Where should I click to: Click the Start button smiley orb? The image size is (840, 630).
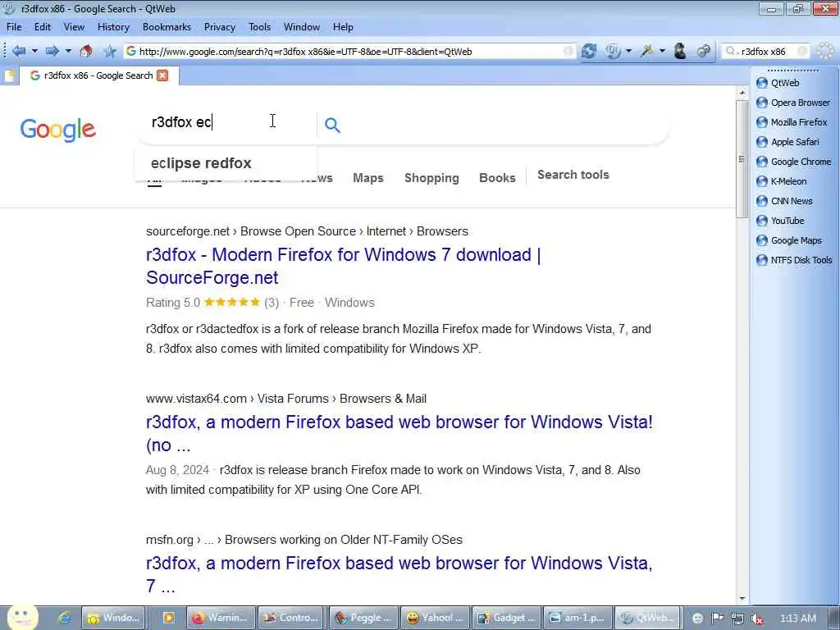[23, 616]
